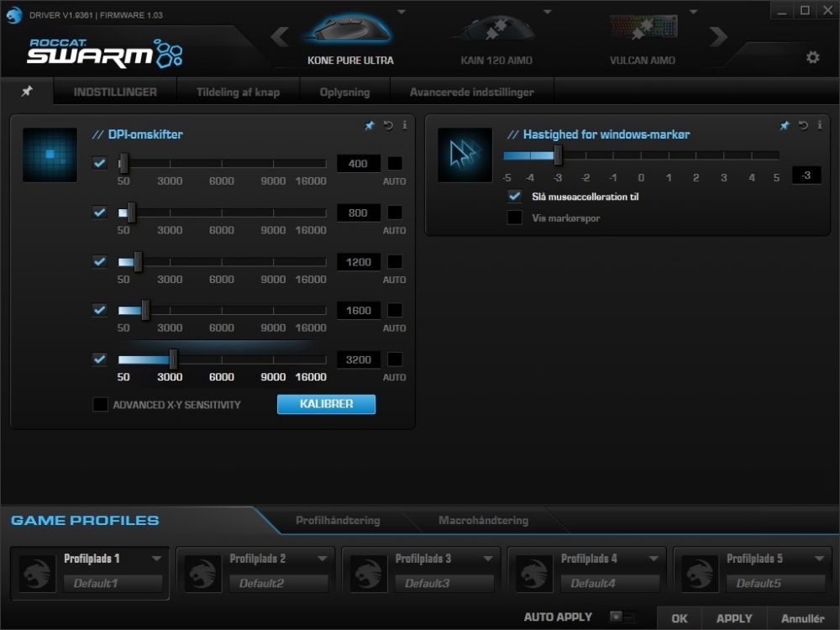Go to previous device with left arrow

pyautogui.click(x=280, y=36)
